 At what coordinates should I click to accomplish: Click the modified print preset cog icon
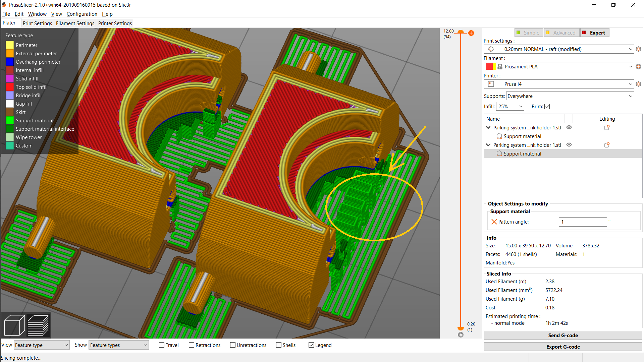[x=491, y=49]
